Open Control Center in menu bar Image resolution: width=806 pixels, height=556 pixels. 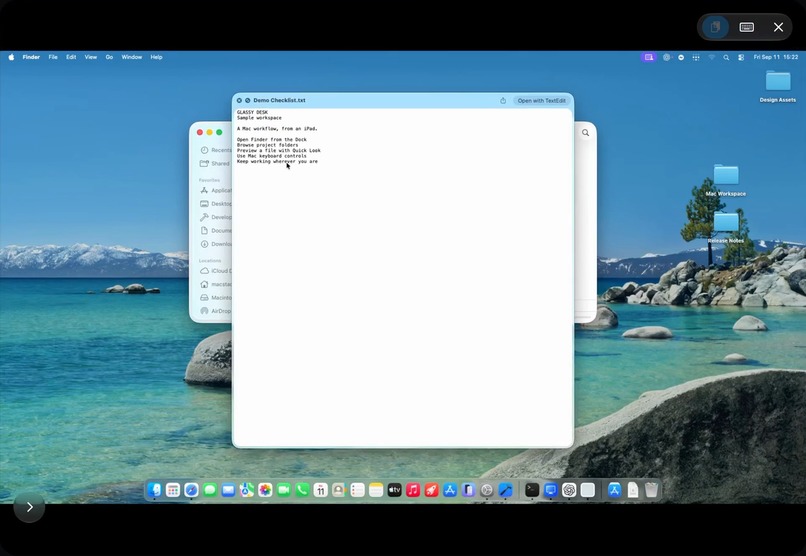point(741,58)
